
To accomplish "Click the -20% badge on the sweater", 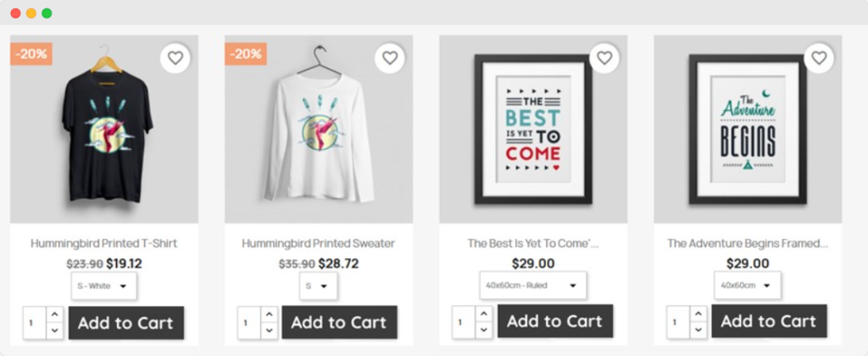I will pos(246,54).
